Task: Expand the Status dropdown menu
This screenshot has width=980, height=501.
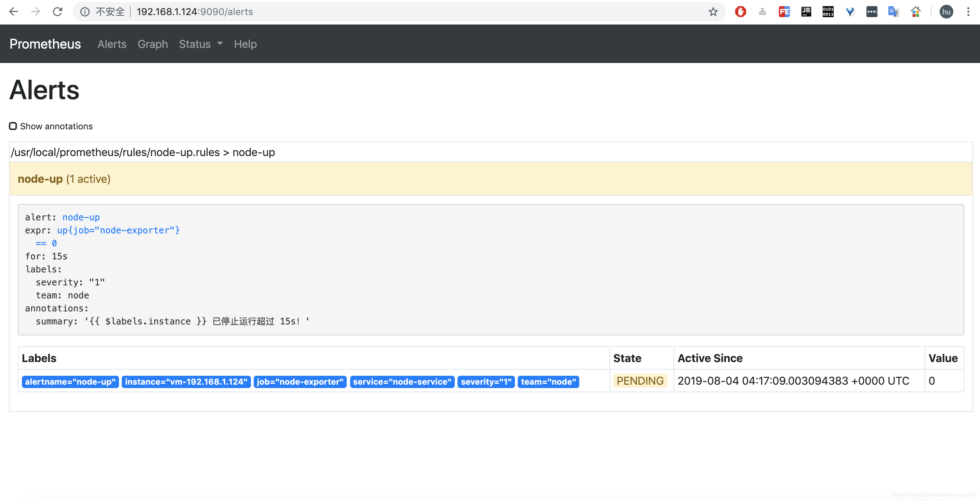Action: point(200,44)
